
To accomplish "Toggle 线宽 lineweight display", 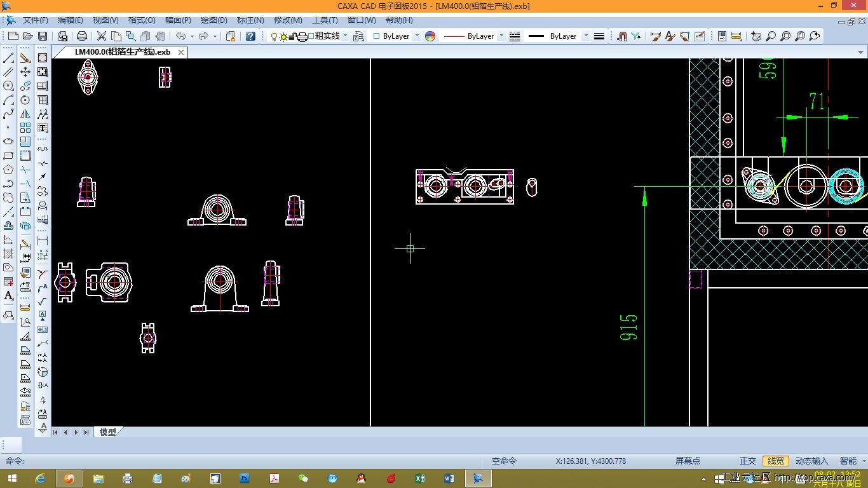I will [x=776, y=461].
